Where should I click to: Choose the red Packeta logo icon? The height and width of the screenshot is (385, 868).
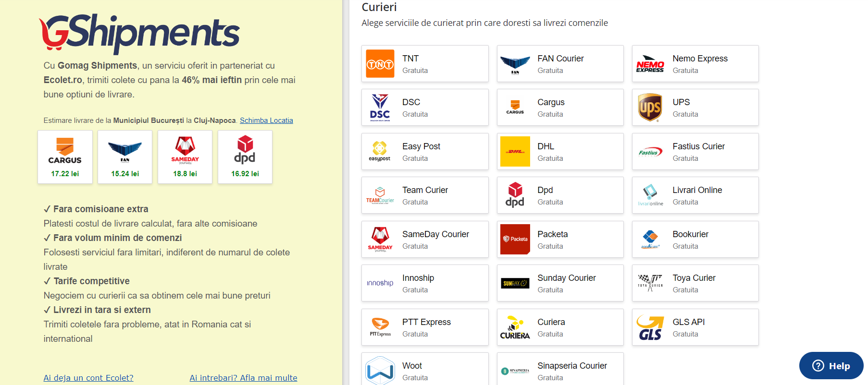515,239
